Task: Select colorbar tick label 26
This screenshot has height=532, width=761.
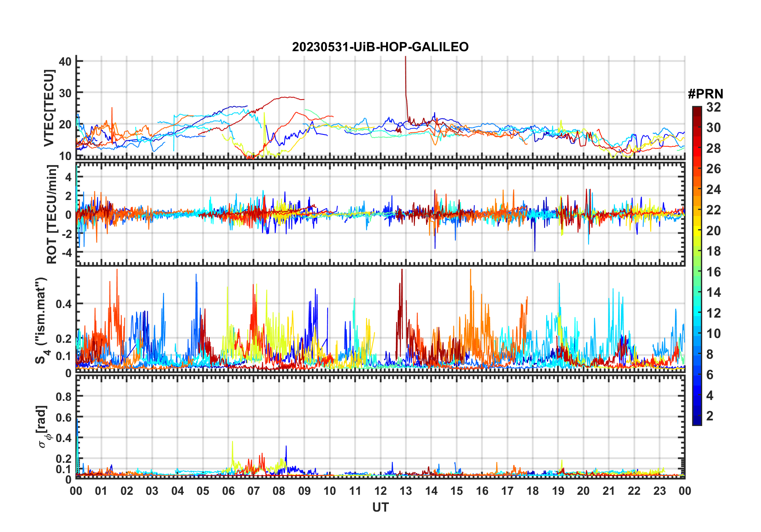Action: [713, 169]
